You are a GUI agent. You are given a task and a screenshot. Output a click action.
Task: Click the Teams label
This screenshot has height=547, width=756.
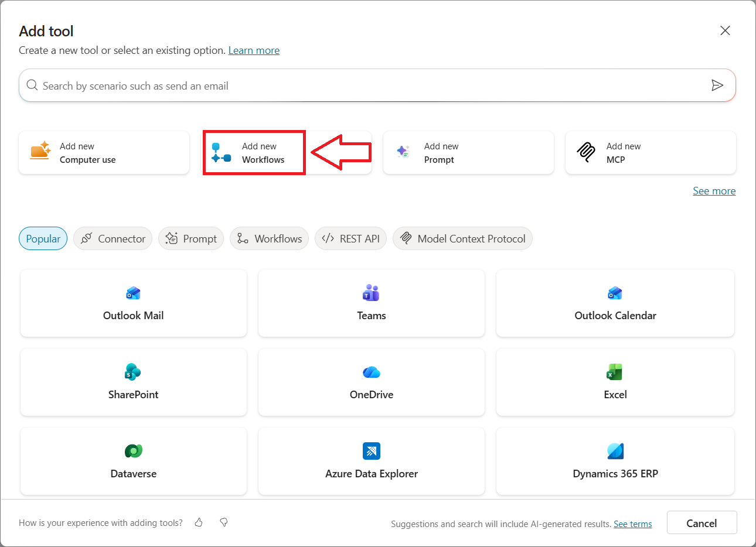372,316
